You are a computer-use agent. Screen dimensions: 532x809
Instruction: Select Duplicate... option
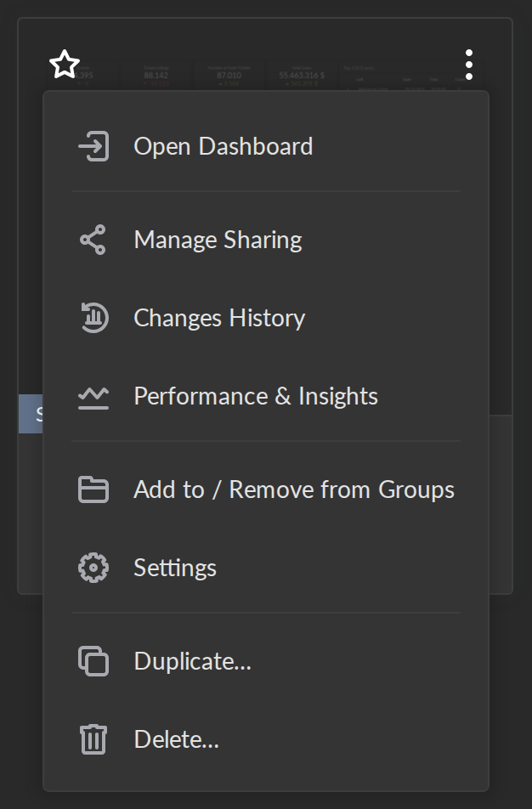click(x=266, y=661)
